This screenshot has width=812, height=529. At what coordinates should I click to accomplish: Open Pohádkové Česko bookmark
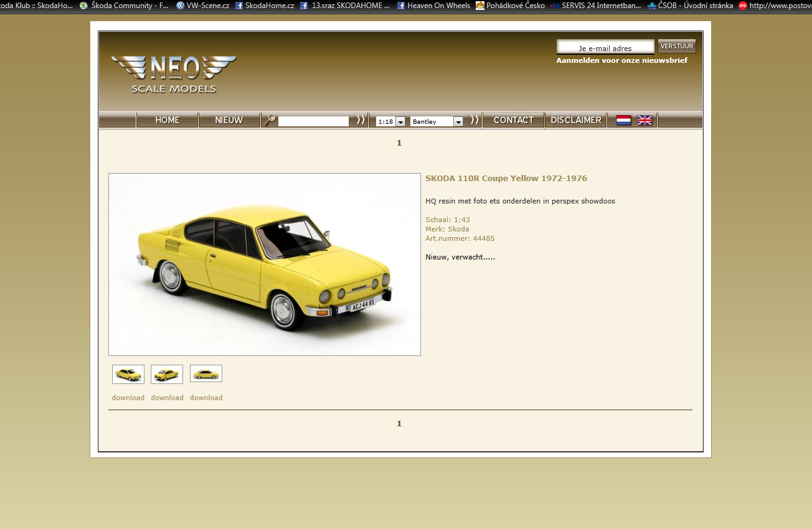coord(510,6)
